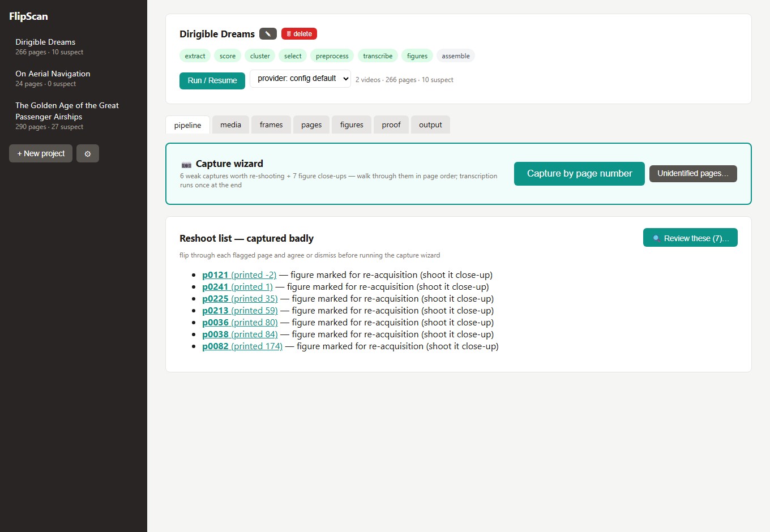The width and height of the screenshot is (770, 532).
Task: Switch to the media tab
Action: pos(230,125)
